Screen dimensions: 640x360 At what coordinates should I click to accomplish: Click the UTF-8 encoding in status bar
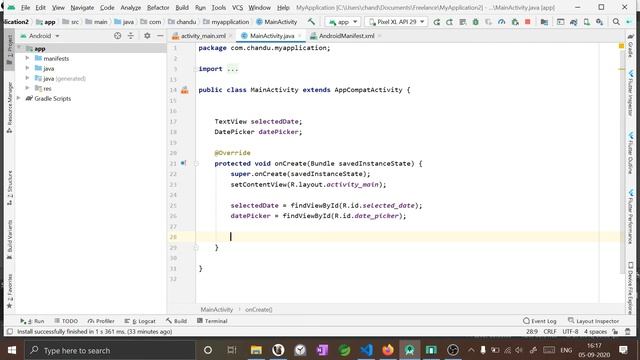(x=570, y=331)
